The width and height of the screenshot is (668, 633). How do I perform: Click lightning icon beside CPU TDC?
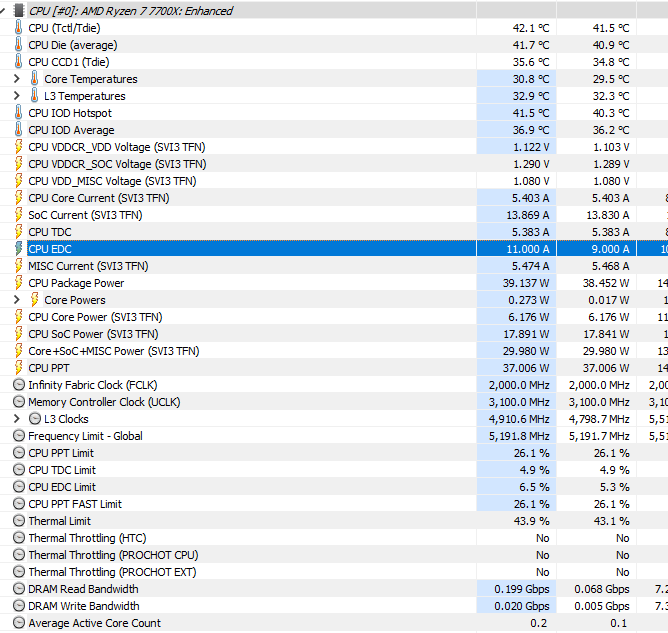18,232
